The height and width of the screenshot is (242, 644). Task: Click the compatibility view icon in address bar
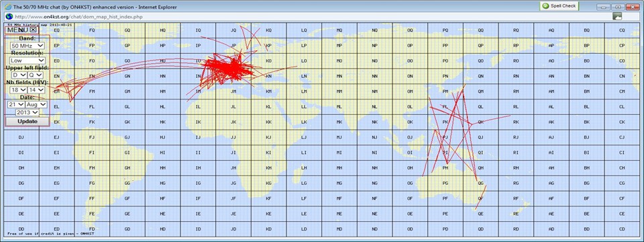616,16
